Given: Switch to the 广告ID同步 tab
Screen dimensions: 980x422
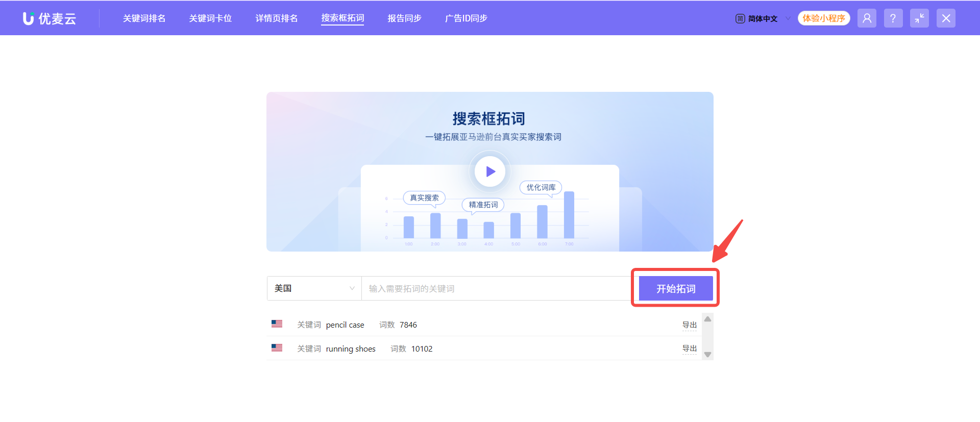Looking at the screenshot, I should 466,18.
